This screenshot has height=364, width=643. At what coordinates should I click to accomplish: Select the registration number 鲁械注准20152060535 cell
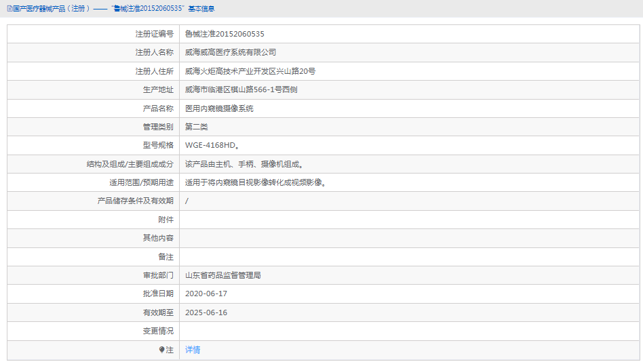[x=225, y=34]
